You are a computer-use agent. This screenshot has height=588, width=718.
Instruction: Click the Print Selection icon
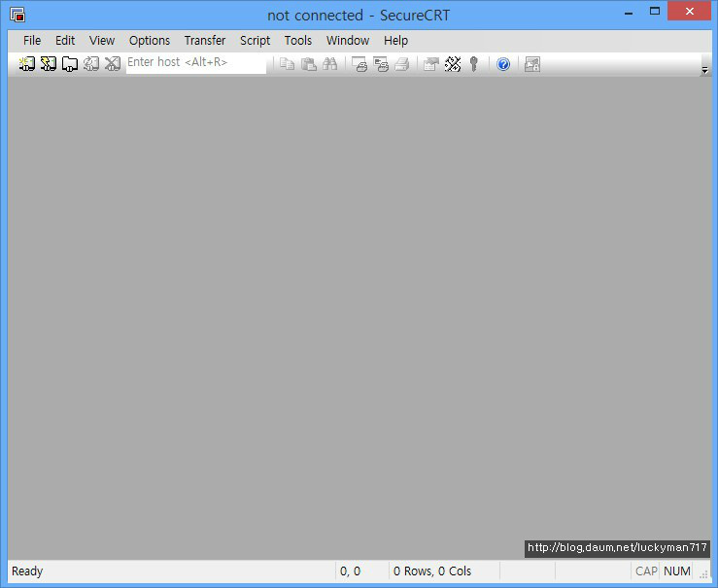click(381, 64)
